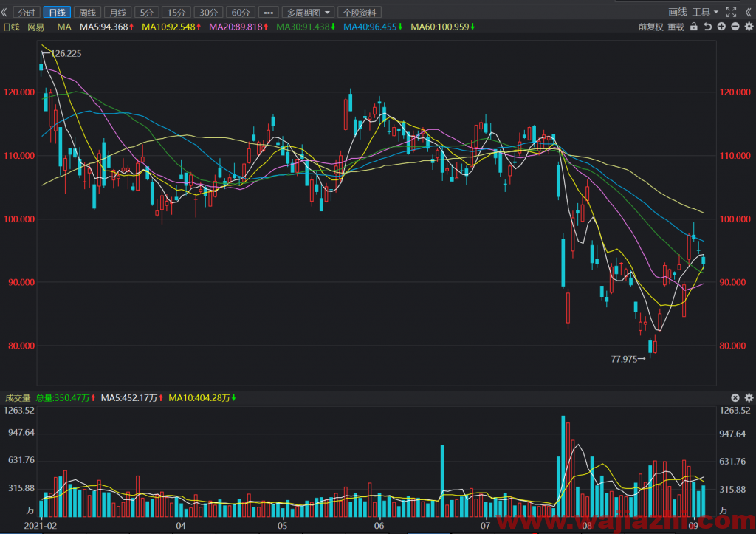
Task: Click the 120.000 label on the left price axis
Action: pos(19,92)
